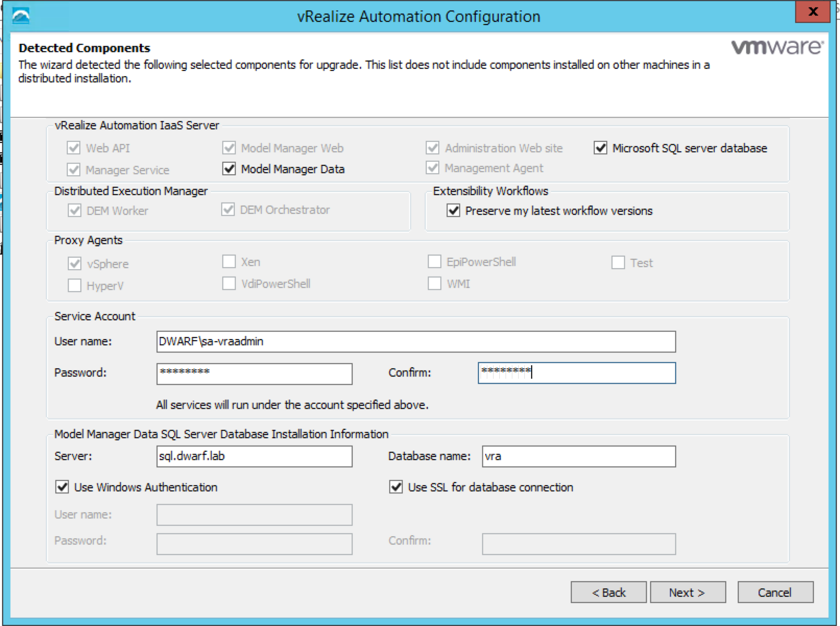The width and height of the screenshot is (840, 626).
Task: Click the Database name field
Action: (579, 456)
